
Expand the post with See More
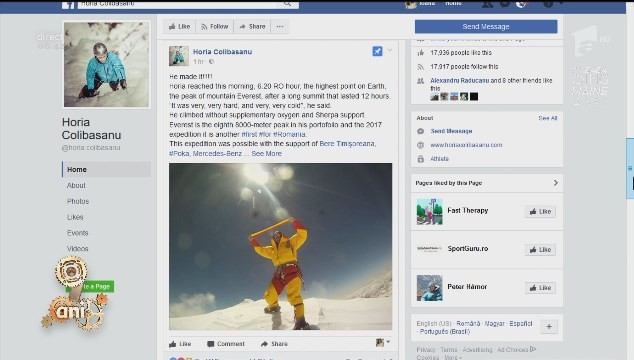click(266, 154)
